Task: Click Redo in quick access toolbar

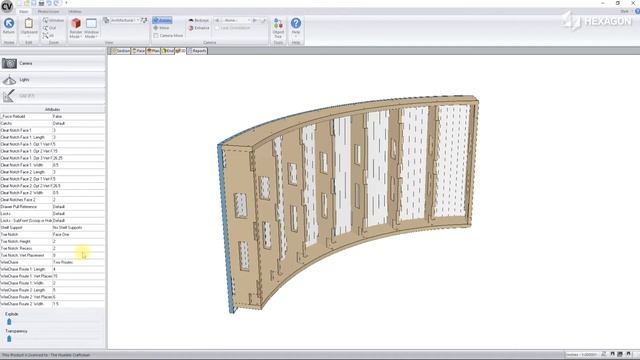Action: click(57, 3)
